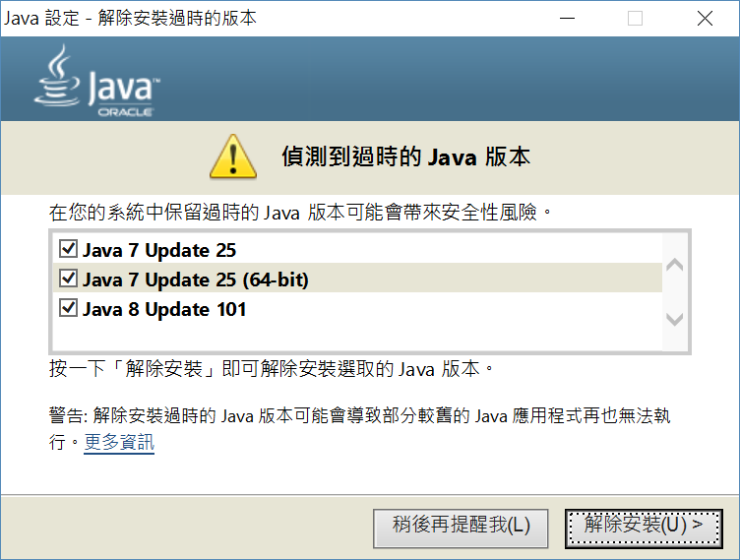Uncheck the Java 7 Update 25 checkbox
The width and height of the screenshot is (740, 560).
[69, 248]
